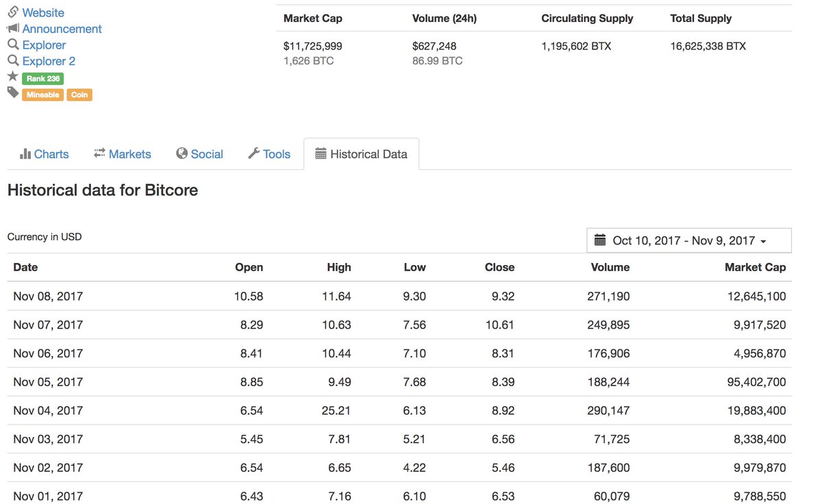Click the wrench icon on Tools tab
The image size is (822, 504).
(253, 153)
